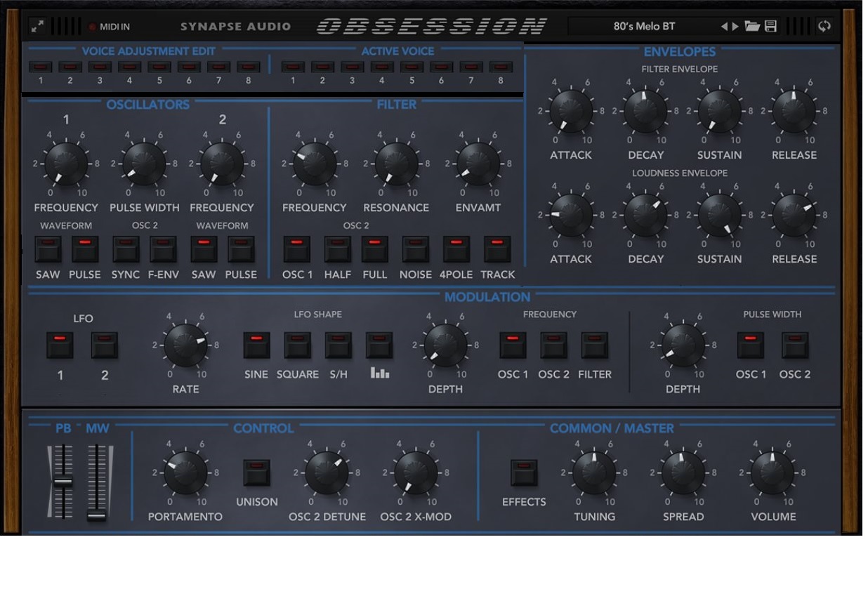868x608 pixels.
Task: Click the filter FREQUENCY knob
Action: pos(315,163)
